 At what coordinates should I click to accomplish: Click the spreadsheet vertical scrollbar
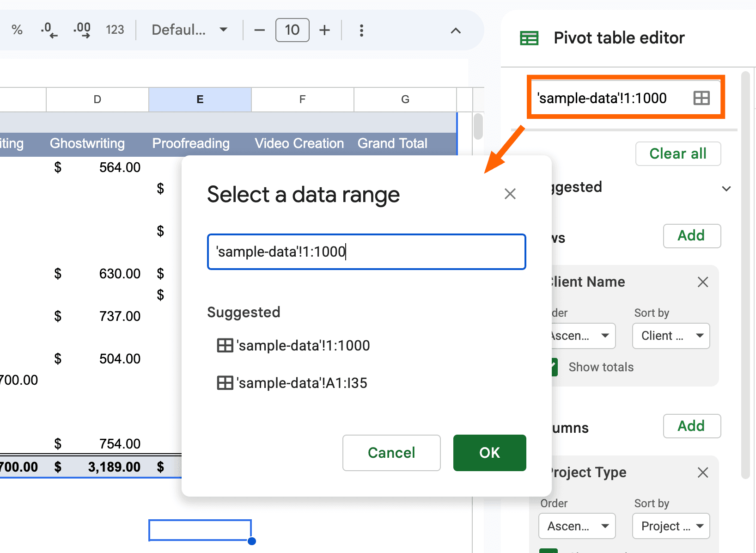[478, 126]
